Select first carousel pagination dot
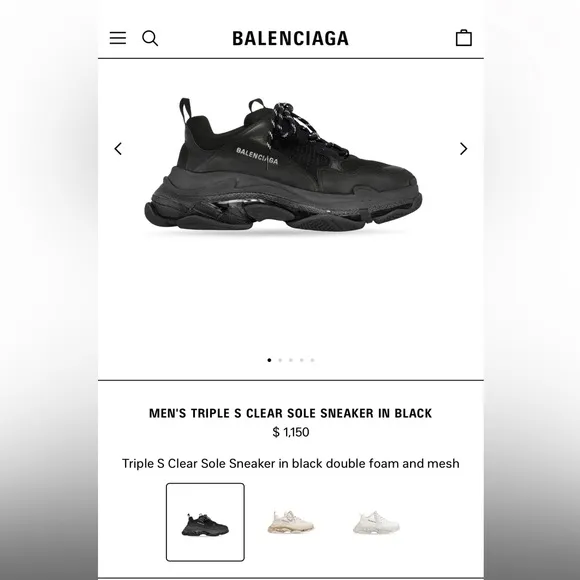The image size is (580, 580). (269, 360)
